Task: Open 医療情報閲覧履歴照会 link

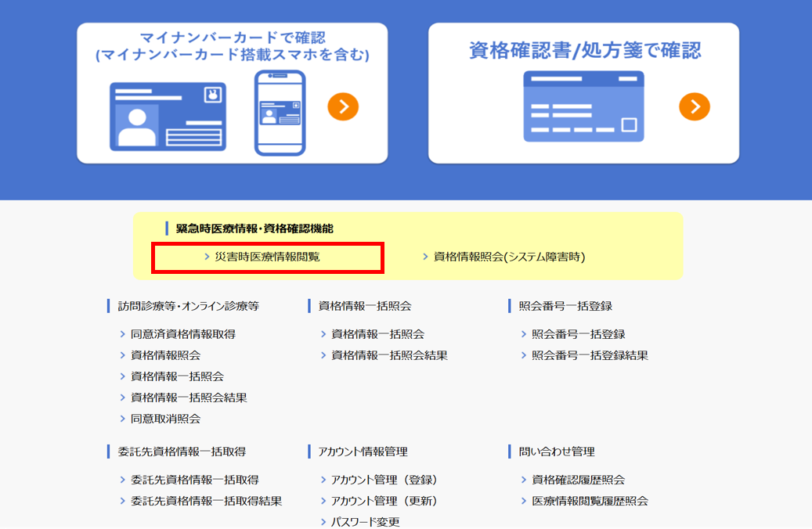Action: click(x=590, y=501)
